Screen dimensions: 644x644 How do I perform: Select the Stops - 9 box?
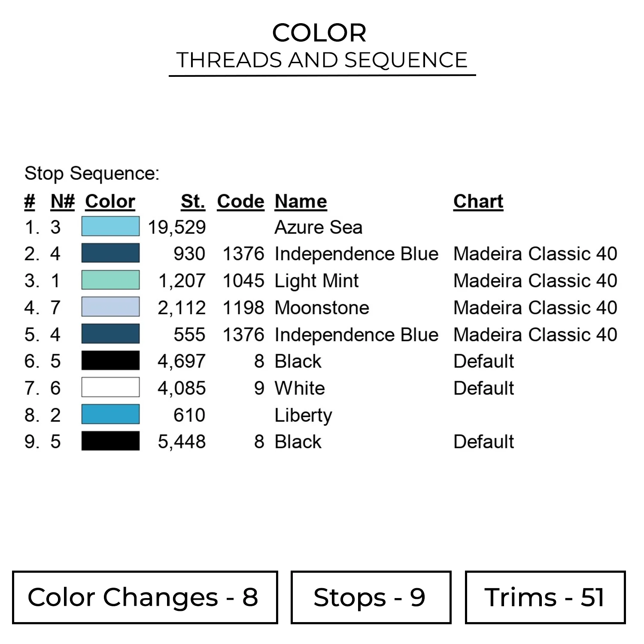pyautogui.click(x=371, y=597)
